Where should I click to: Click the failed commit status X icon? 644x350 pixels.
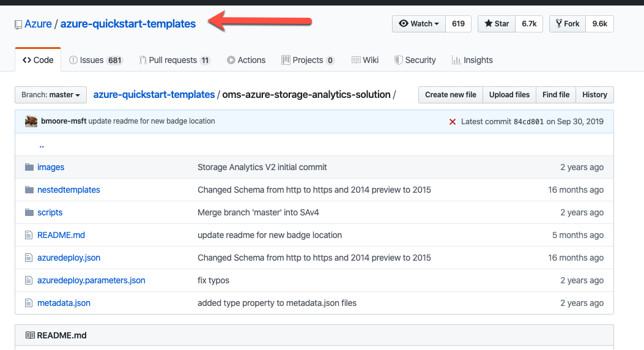pyautogui.click(x=453, y=121)
